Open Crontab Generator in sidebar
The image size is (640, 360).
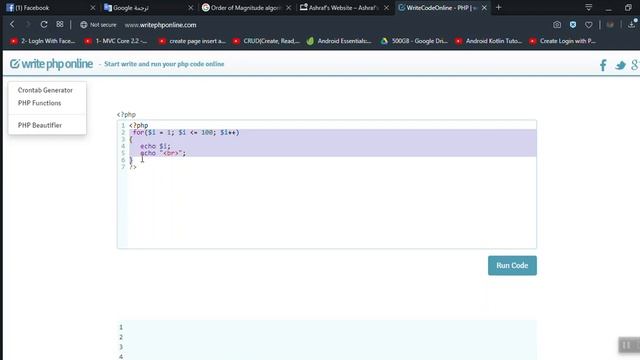[45, 90]
